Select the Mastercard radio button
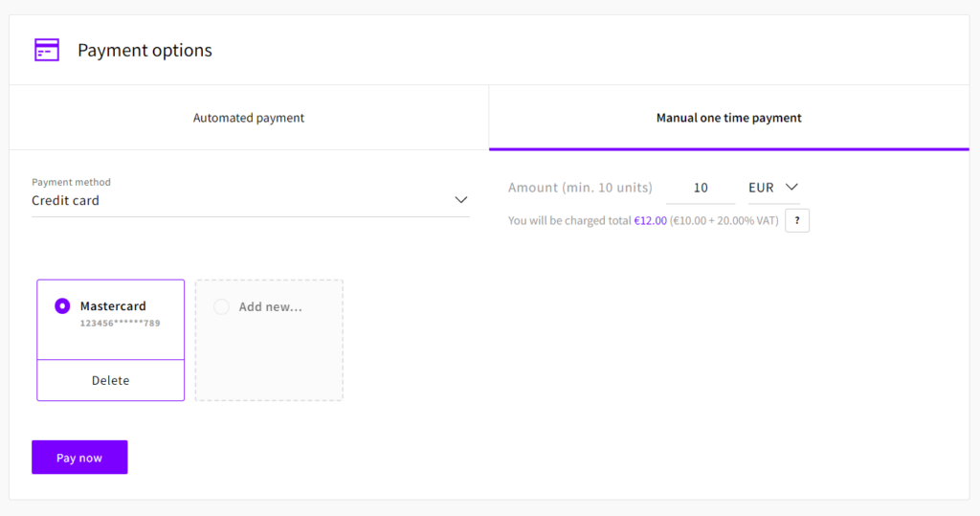The height and width of the screenshot is (516, 980). [x=62, y=306]
